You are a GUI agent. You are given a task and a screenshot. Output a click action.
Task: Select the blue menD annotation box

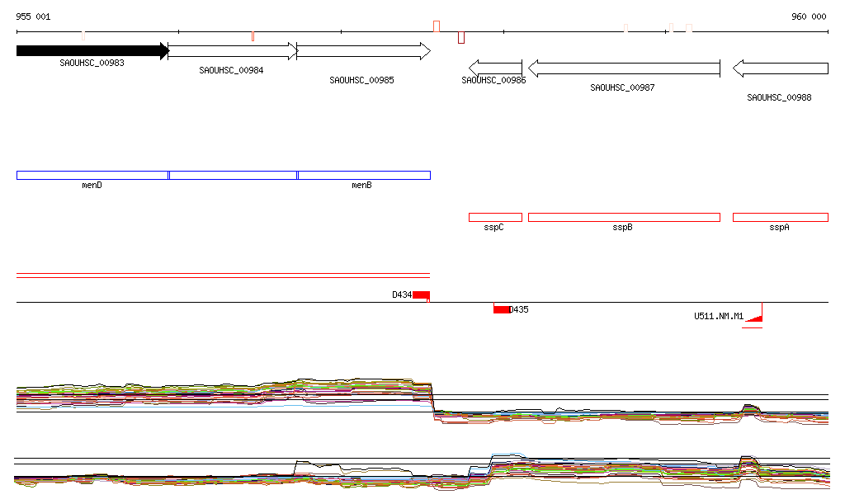point(92,176)
